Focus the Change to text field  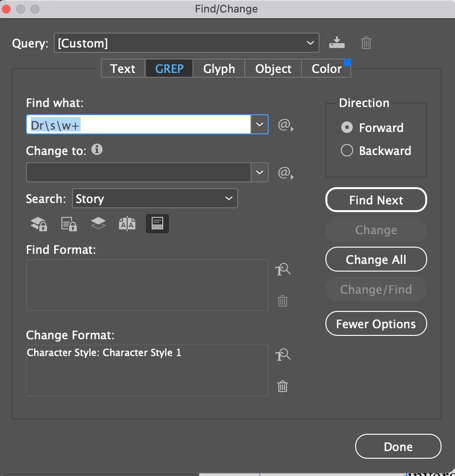point(139,172)
